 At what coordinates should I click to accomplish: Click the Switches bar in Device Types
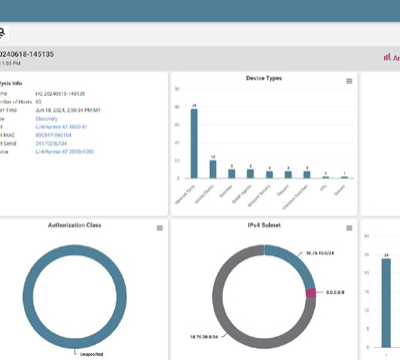point(231,174)
